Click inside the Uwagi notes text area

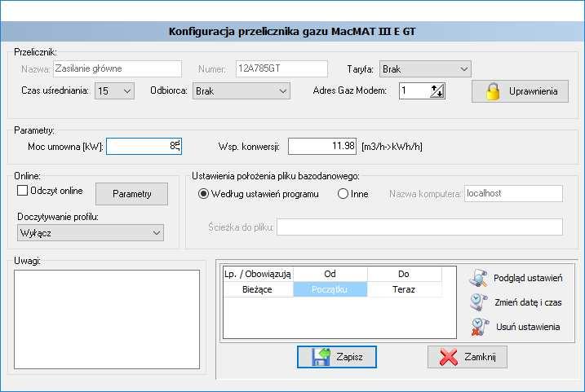point(107,319)
